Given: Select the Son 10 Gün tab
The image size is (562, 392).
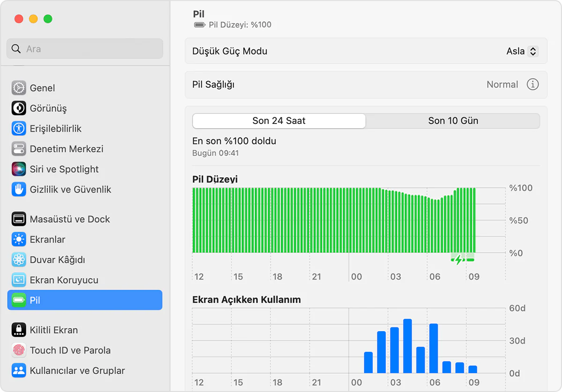Looking at the screenshot, I should pyautogui.click(x=452, y=121).
